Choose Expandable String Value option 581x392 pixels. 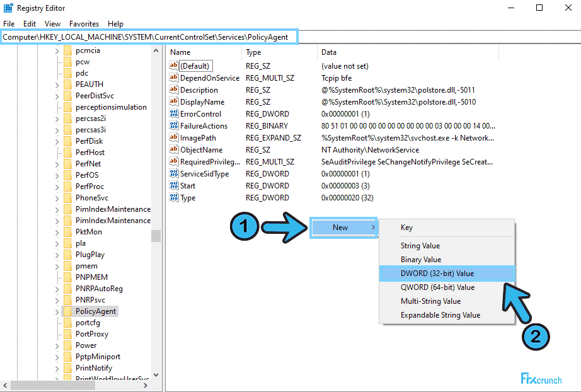[447, 315]
